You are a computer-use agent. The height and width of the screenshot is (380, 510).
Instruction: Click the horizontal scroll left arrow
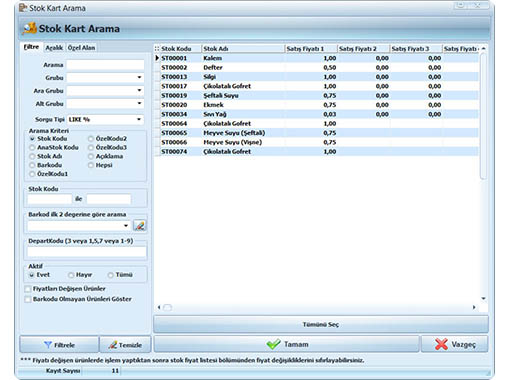pos(159,307)
